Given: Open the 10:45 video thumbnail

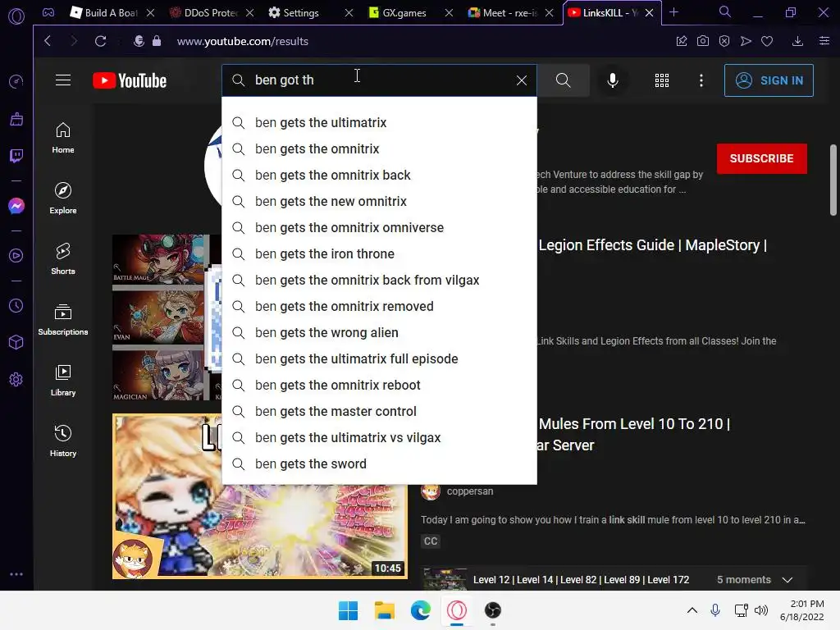Looking at the screenshot, I should pos(260,496).
